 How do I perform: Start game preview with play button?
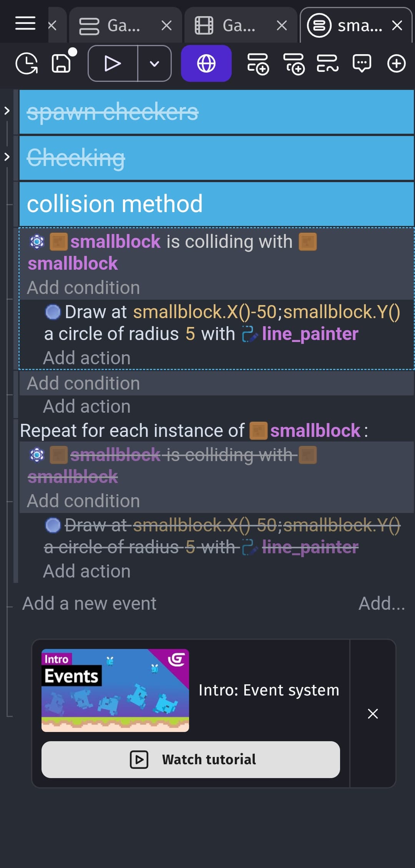point(113,63)
